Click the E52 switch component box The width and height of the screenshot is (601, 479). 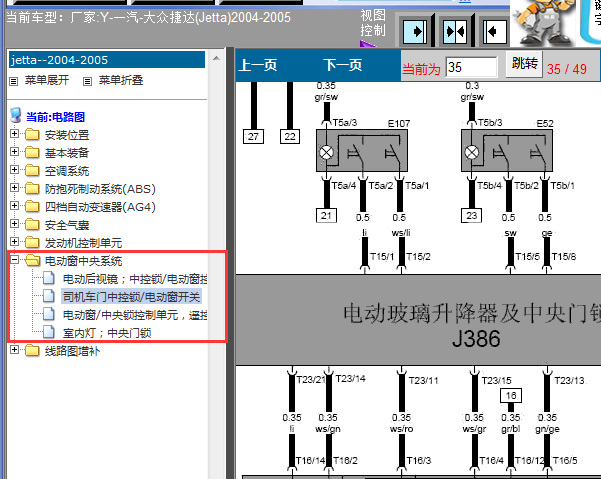coord(507,150)
